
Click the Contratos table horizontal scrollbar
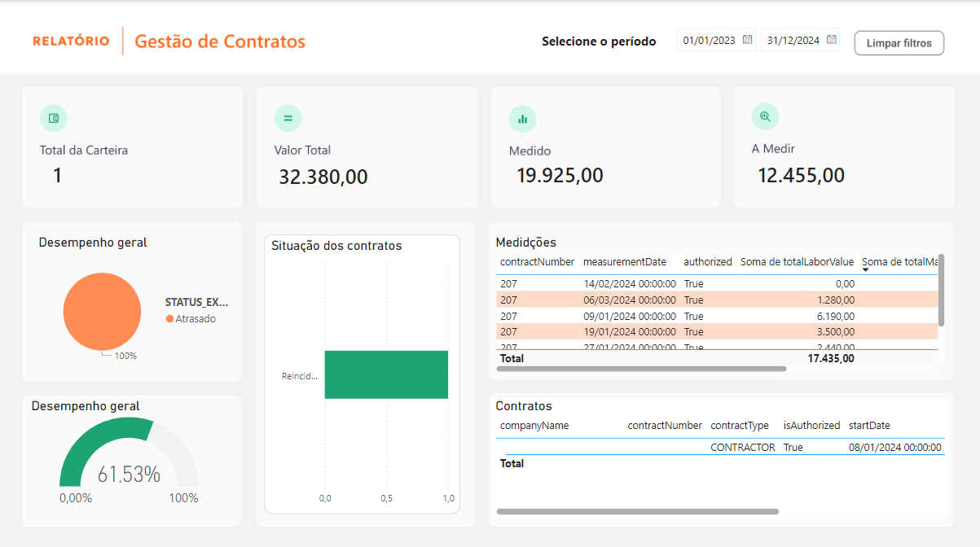[x=637, y=512]
